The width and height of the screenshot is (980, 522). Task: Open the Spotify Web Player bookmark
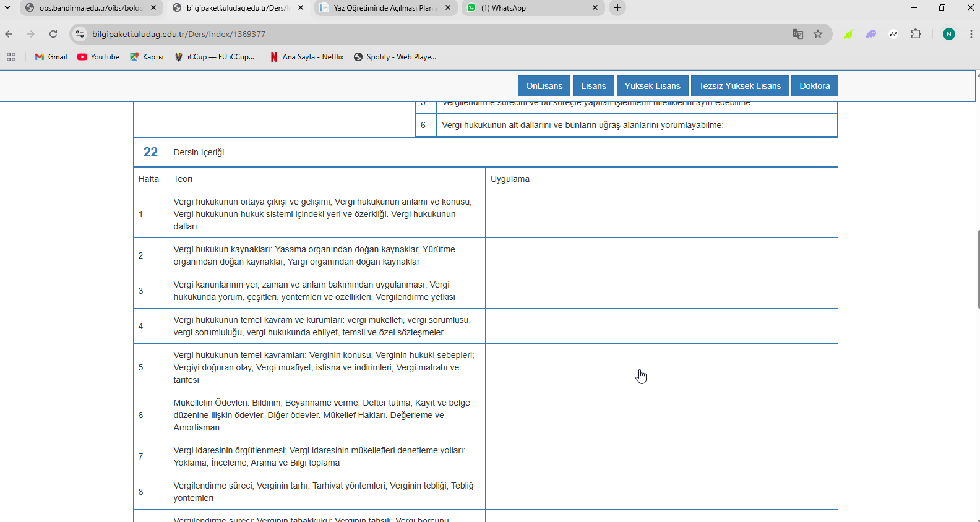click(395, 57)
